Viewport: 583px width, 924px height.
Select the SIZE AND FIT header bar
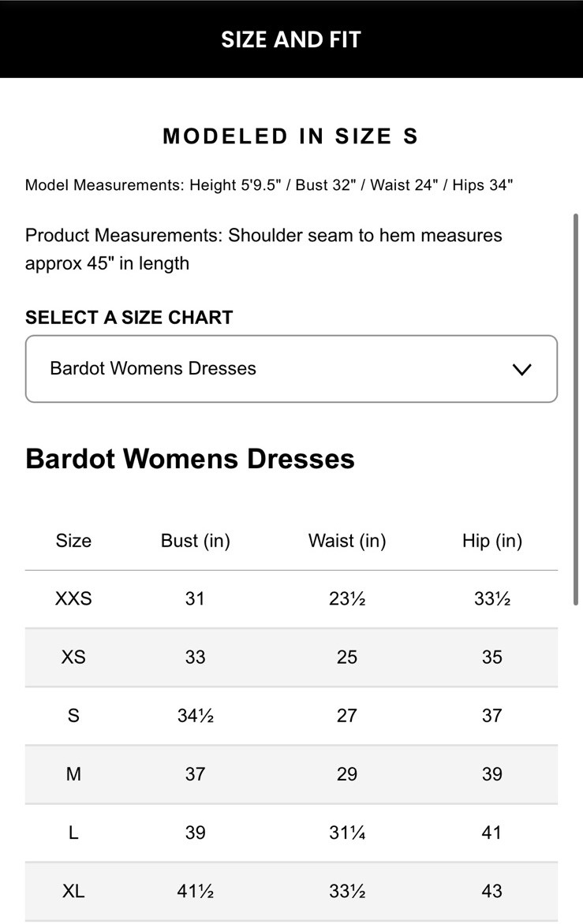pyautogui.click(x=291, y=39)
